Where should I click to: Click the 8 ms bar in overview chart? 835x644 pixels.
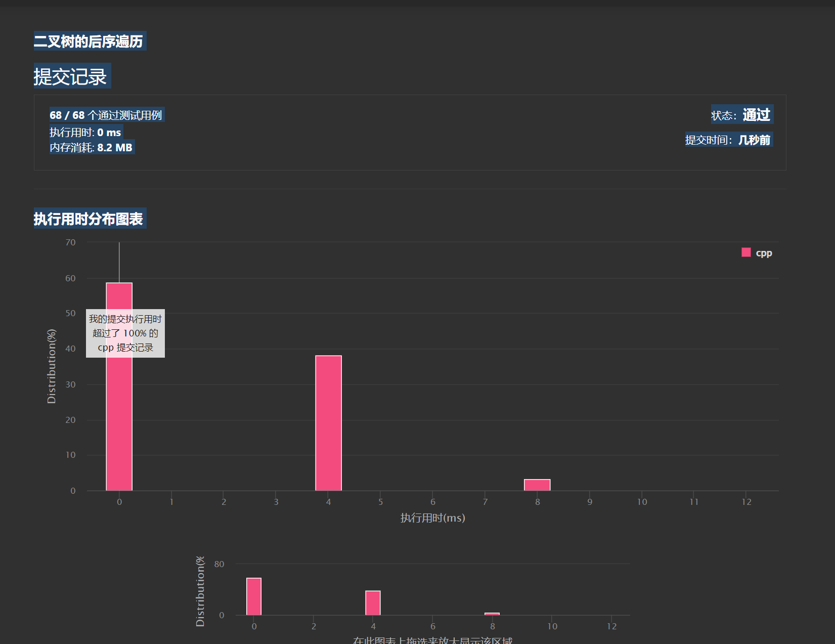pos(492,613)
